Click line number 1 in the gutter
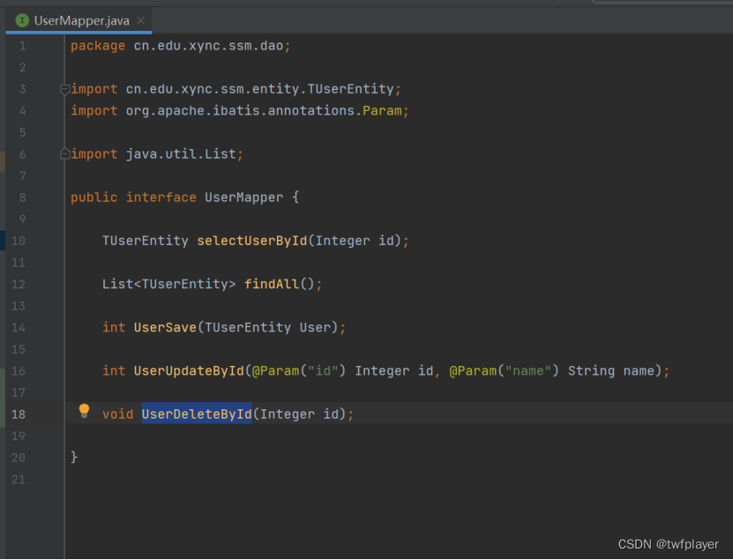The width and height of the screenshot is (733, 560). click(22, 46)
